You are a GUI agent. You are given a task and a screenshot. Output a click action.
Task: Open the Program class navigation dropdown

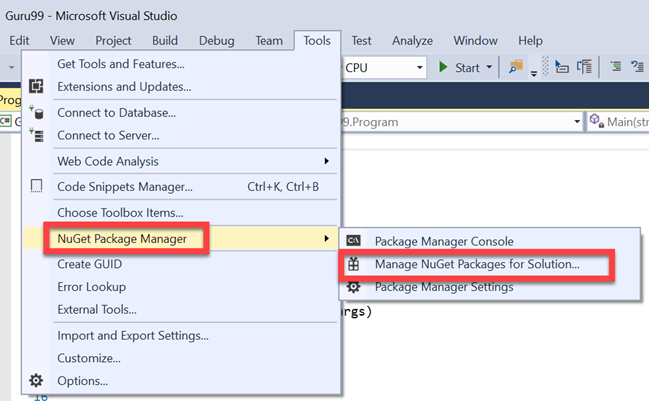pyautogui.click(x=577, y=122)
